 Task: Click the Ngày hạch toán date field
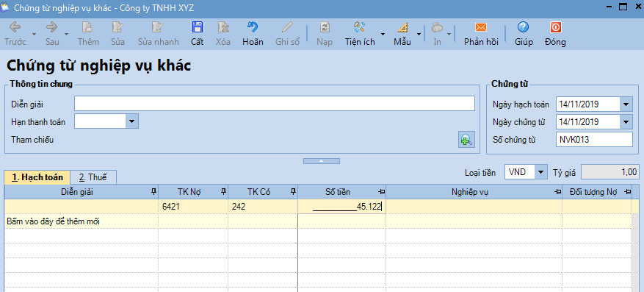[587, 104]
